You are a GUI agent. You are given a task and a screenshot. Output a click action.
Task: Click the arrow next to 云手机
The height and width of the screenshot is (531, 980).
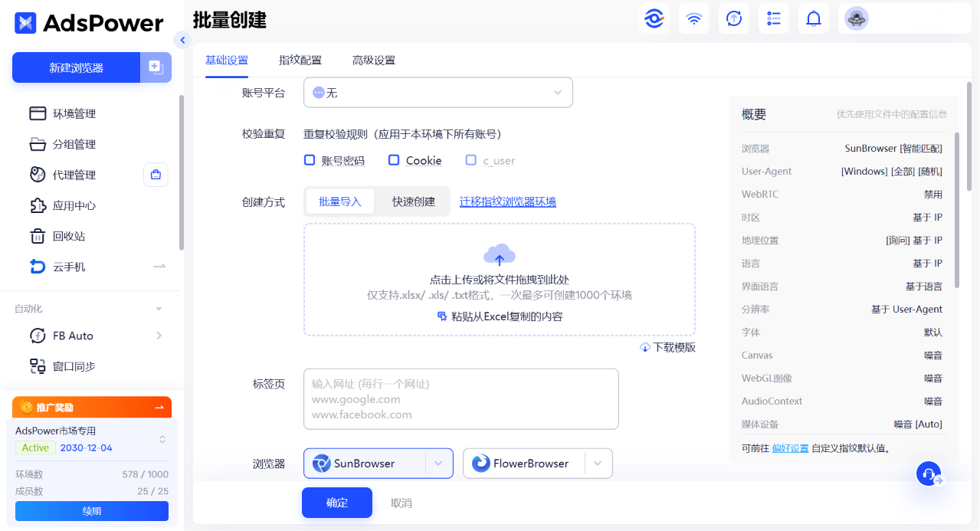pyautogui.click(x=159, y=267)
